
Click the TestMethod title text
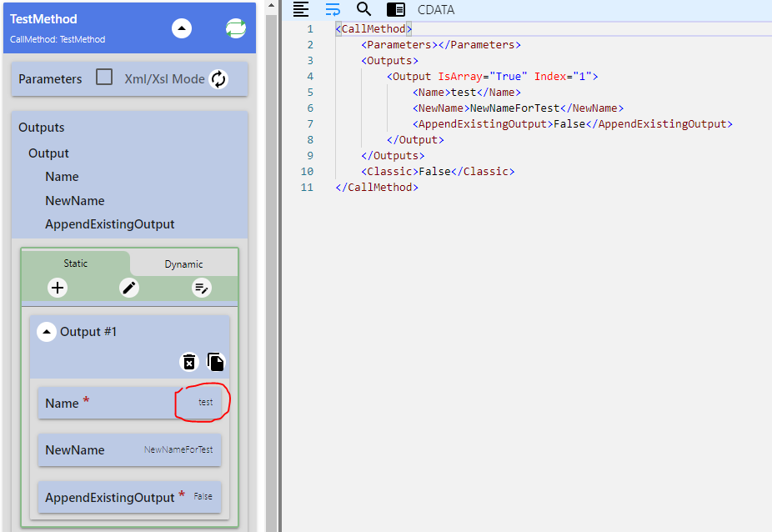(x=43, y=19)
